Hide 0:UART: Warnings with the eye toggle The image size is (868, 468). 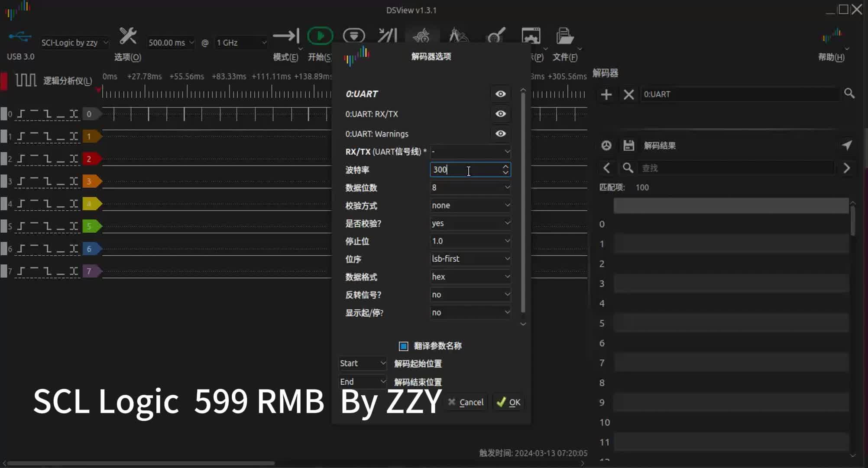500,133
